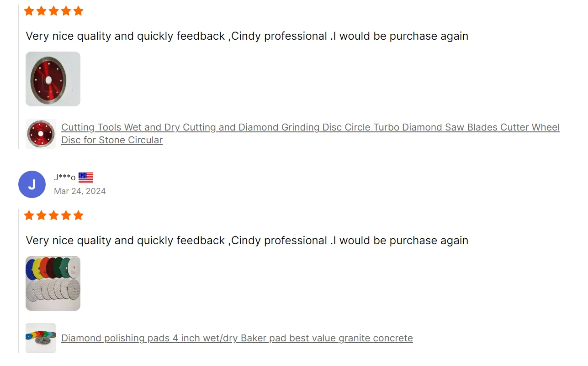Open the red saw blade review photo
Image resolution: width=588 pixels, height=366 pixels.
(x=53, y=79)
